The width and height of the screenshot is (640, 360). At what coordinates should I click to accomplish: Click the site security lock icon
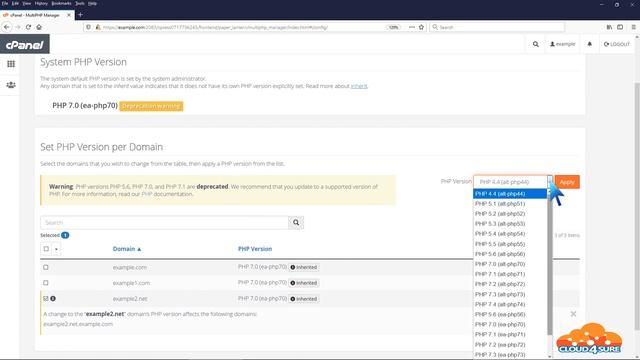pyautogui.click(x=98, y=27)
